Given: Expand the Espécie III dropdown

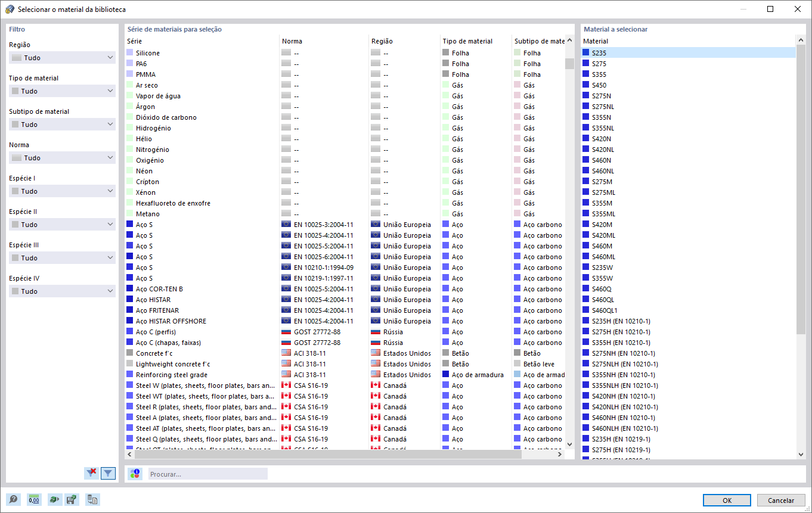Looking at the screenshot, I should [x=62, y=258].
